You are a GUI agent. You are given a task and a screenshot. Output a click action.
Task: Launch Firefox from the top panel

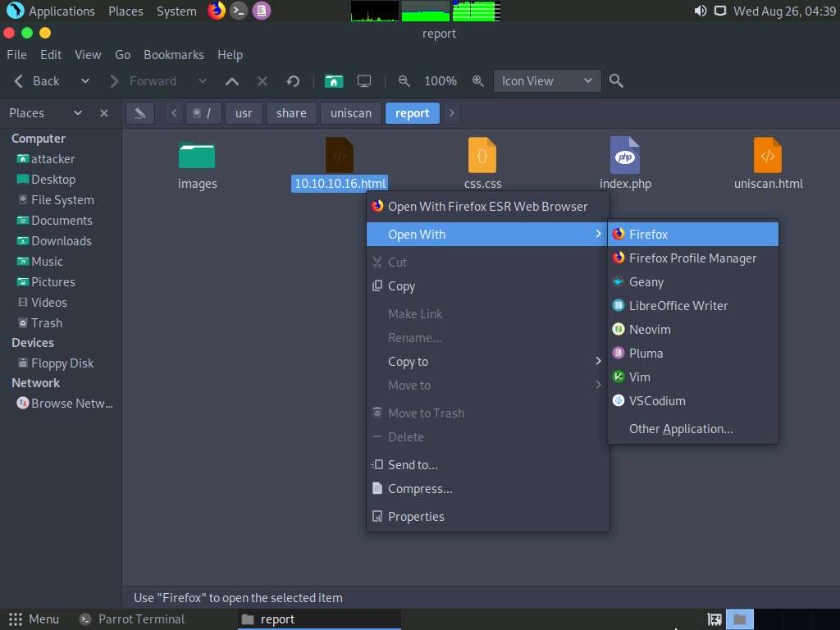coord(217,11)
